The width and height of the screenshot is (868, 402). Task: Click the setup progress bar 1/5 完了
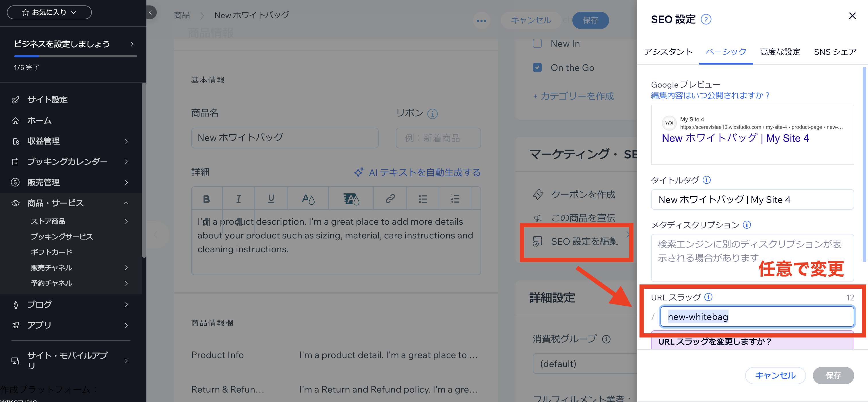coord(75,56)
